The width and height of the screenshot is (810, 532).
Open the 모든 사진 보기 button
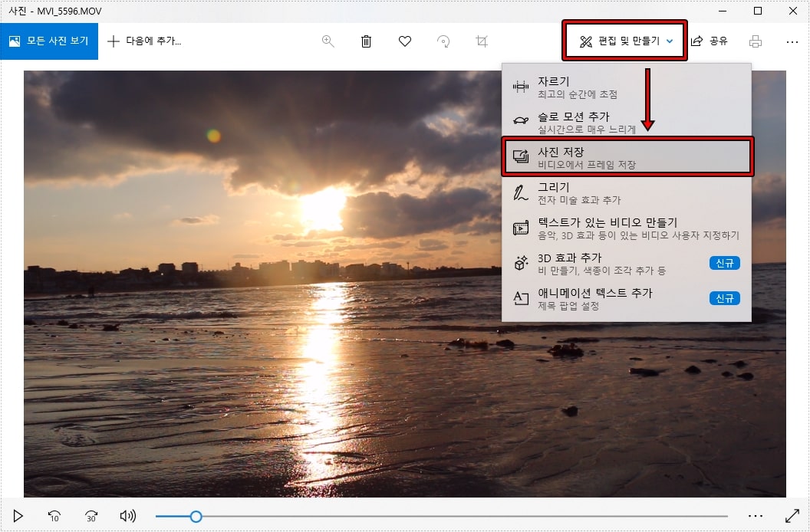point(49,41)
